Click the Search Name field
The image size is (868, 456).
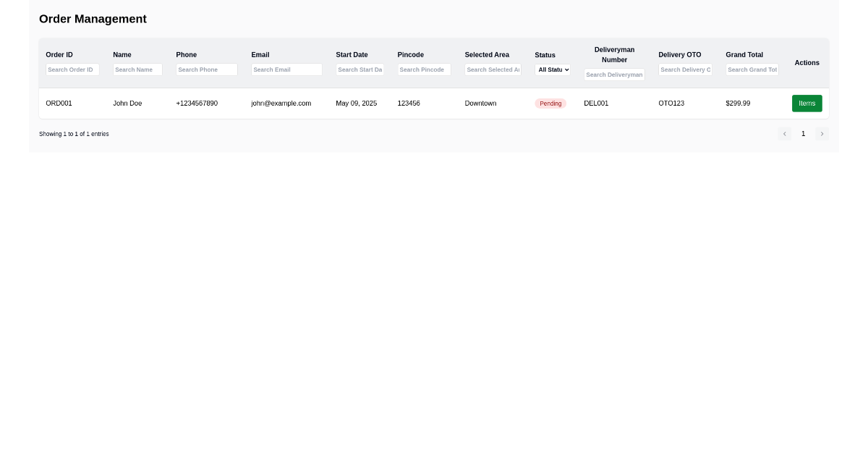(137, 69)
